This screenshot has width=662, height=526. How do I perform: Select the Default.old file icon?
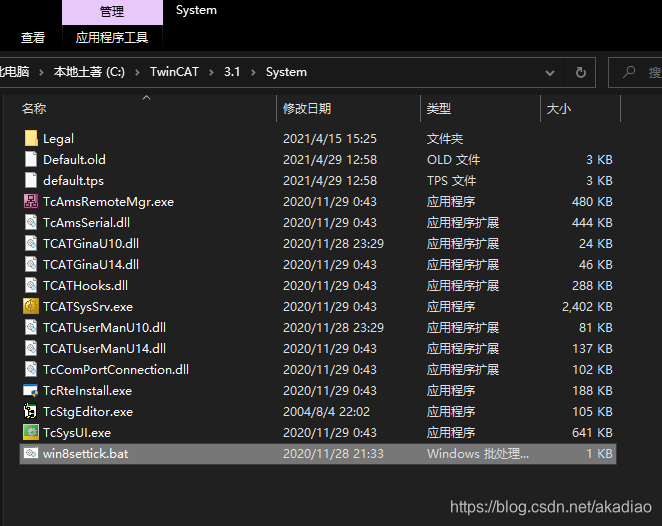[31, 159]
